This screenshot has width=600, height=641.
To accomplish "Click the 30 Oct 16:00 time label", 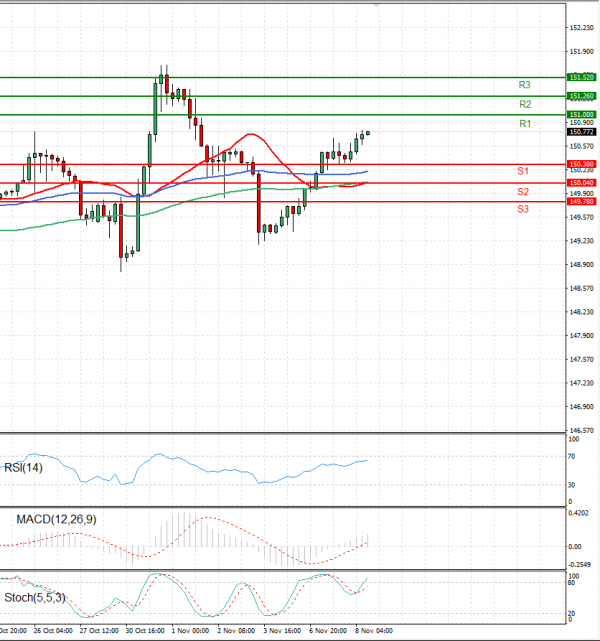I will [x=145, y=631].
